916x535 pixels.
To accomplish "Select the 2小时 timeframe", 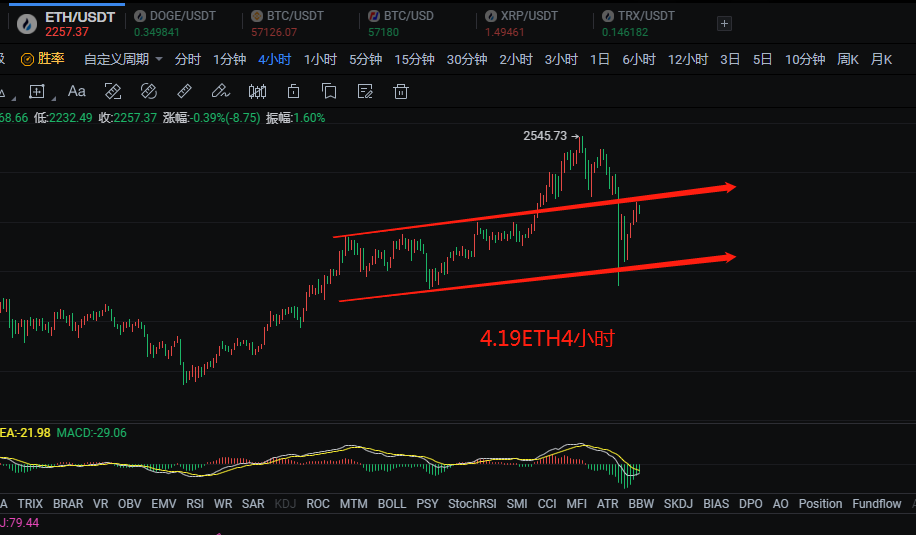I will [516, 59].
